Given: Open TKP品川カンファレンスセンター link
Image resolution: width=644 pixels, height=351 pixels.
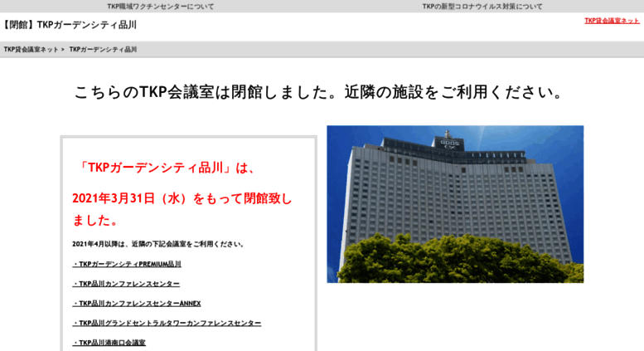Looking at the screenshot, I should (126, 284).
